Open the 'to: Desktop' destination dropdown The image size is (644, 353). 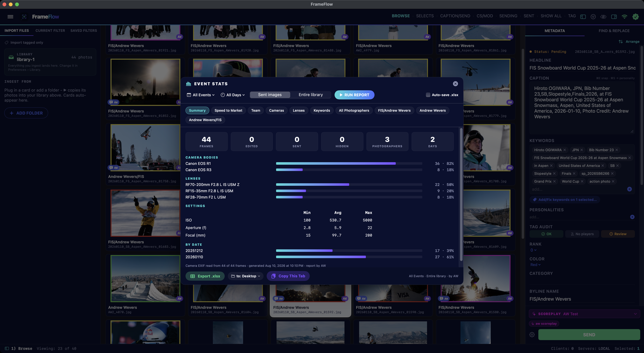click(246, 276)
